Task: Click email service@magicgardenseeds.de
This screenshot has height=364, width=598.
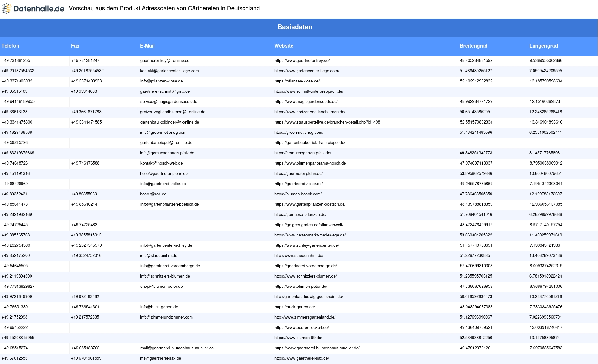Action: [x=168, y=102]
